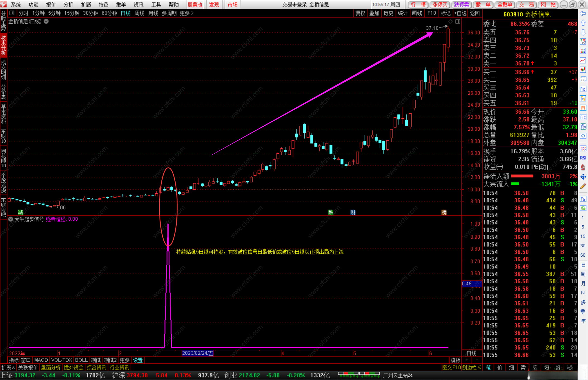Toggle the square icon left of 分时
588x380 pixels.
[12, 13]
